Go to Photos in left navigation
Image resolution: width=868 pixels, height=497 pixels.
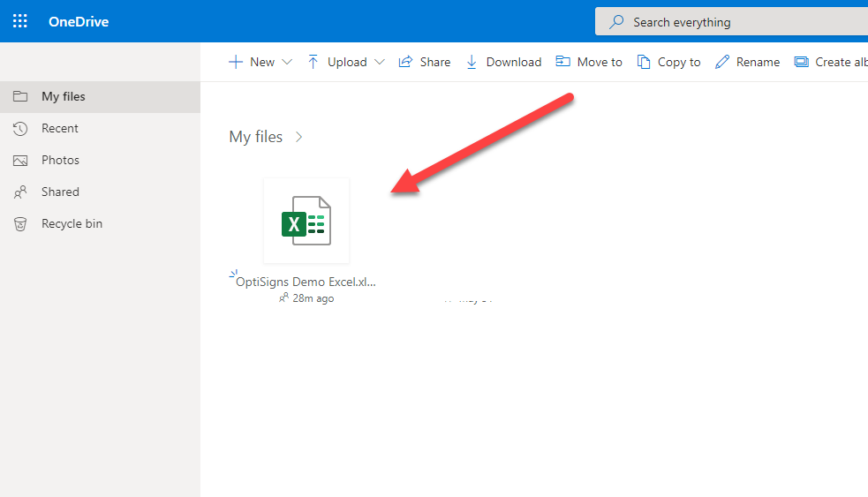tap(60, 160)
